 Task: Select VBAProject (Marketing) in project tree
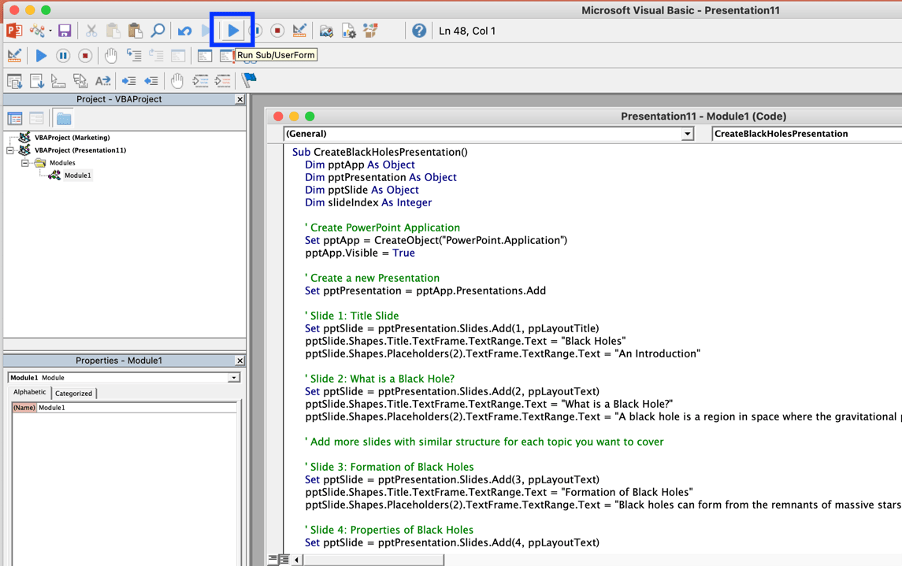(72, 137)
